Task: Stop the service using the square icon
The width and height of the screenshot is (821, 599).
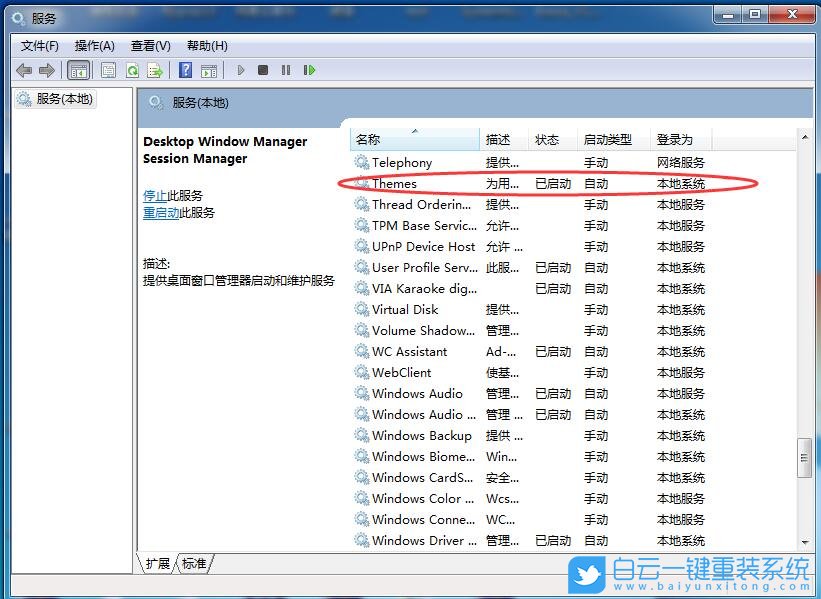Action: click(x=263, y=70)
